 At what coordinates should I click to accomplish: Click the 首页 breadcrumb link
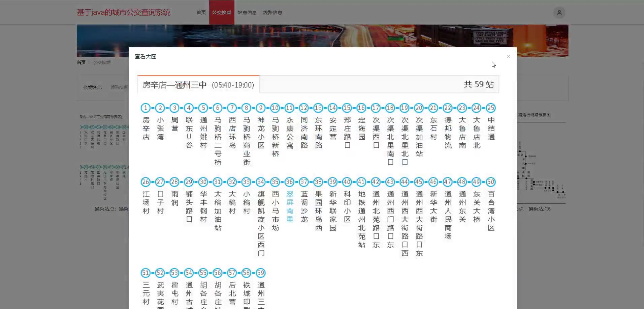pos(81,62)
